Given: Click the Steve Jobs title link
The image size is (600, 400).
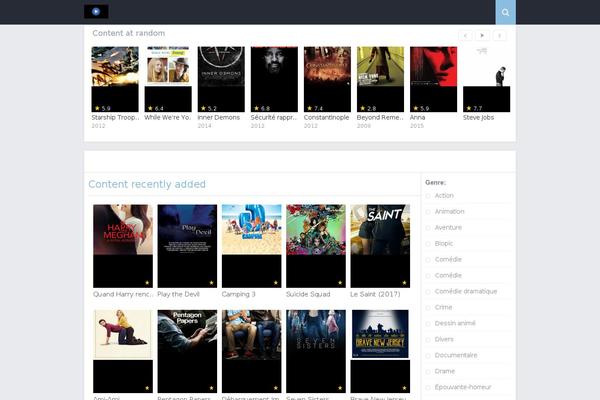Looking at the screenshot, I should [x=478, y=118].
